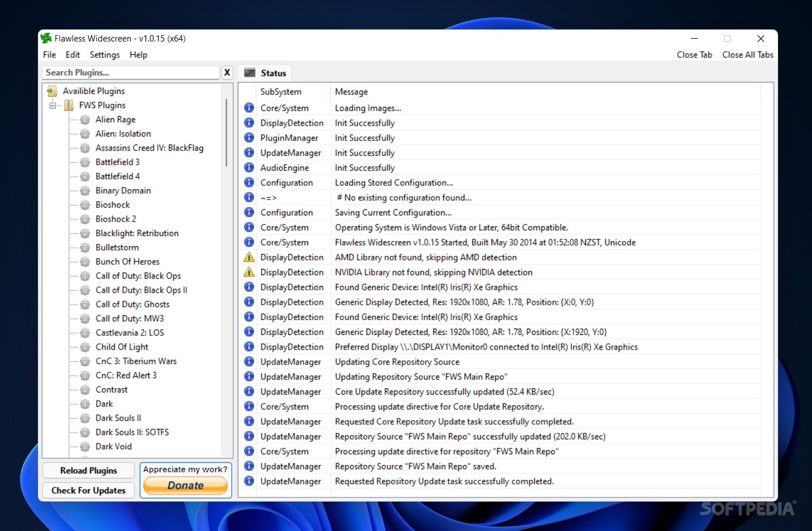Image resolution: width=812 pixels, height=531 pixels.
Task: Click info icon on No existing configuration row
Action: click(249, 197)
